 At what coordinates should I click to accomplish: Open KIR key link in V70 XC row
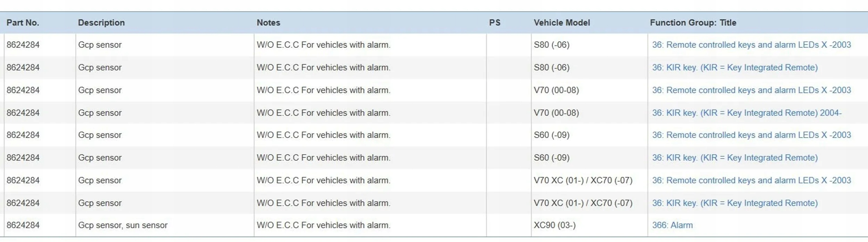point(735,203)
